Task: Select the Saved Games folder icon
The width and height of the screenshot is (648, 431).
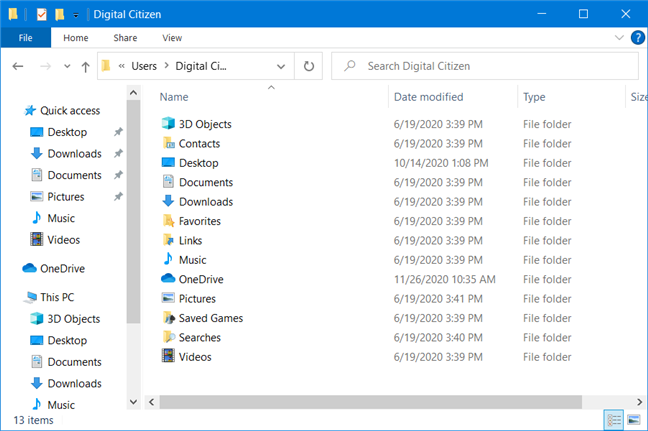Action: (168, 318)
